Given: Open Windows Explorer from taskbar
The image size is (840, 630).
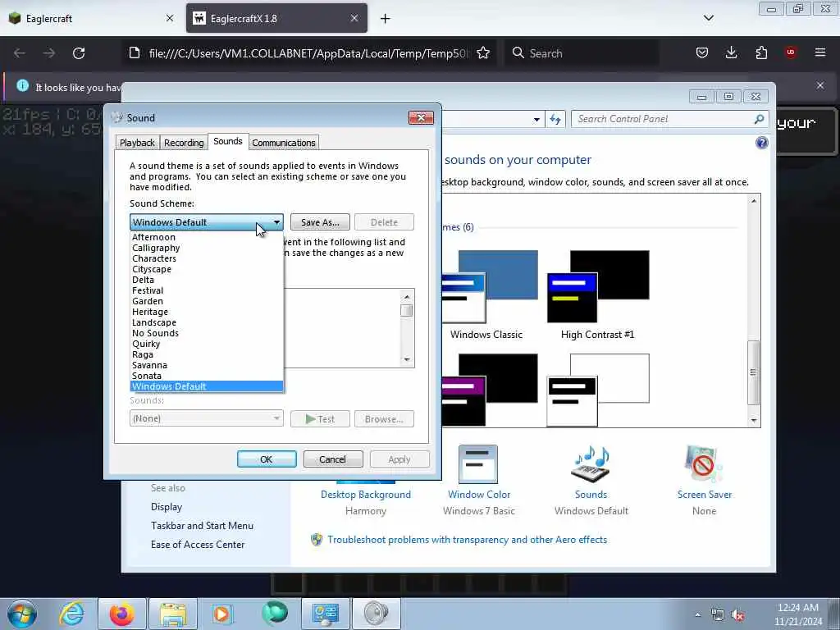Looking at the screenshot, I should coord(173,614).
